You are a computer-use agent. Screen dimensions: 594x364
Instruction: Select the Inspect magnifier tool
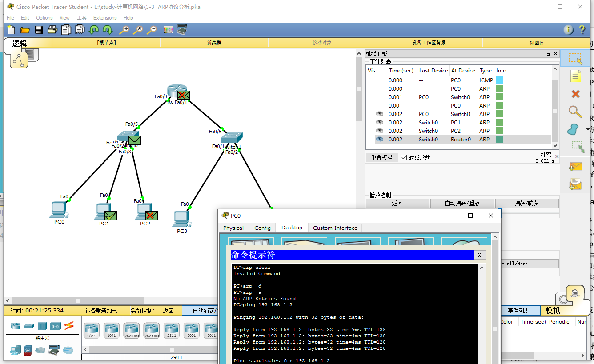point(575,111)
